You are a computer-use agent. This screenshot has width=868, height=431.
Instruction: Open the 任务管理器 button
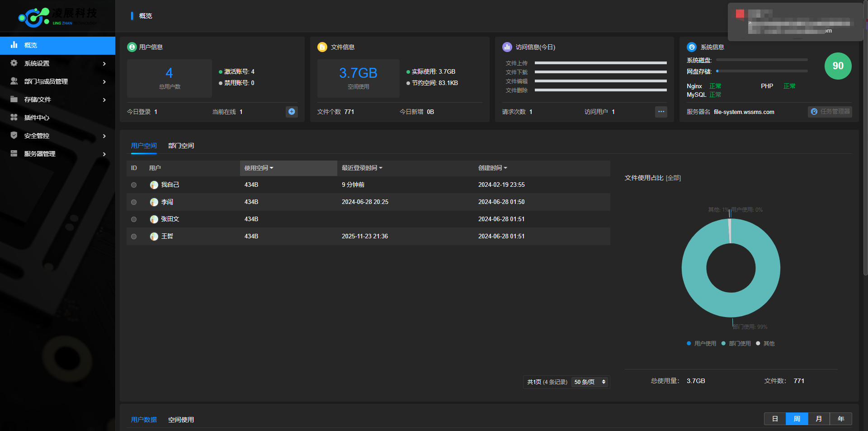pos(830,112)
